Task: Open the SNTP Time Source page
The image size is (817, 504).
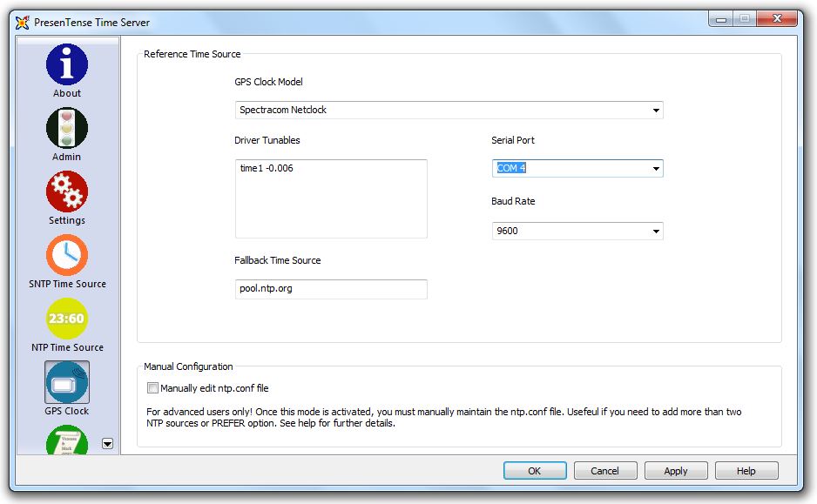Action: [x=66, y=256]
